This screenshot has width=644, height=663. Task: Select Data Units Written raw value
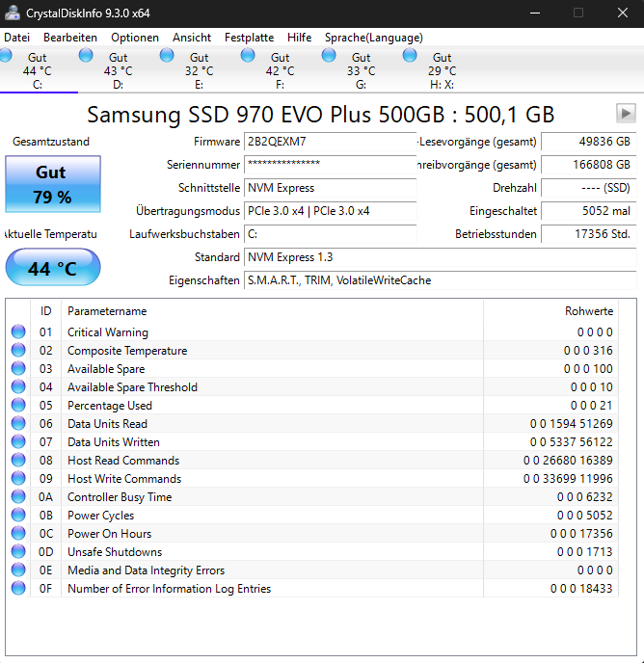572,442
